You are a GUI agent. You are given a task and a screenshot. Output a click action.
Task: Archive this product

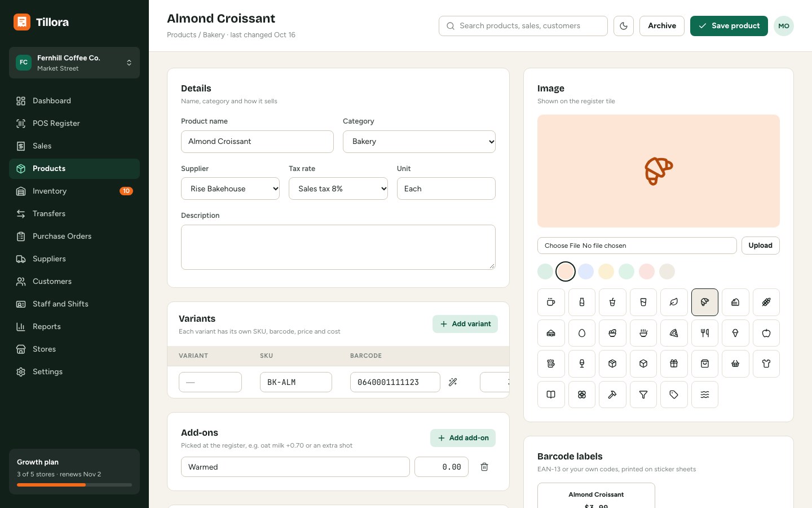coord(662,26)
